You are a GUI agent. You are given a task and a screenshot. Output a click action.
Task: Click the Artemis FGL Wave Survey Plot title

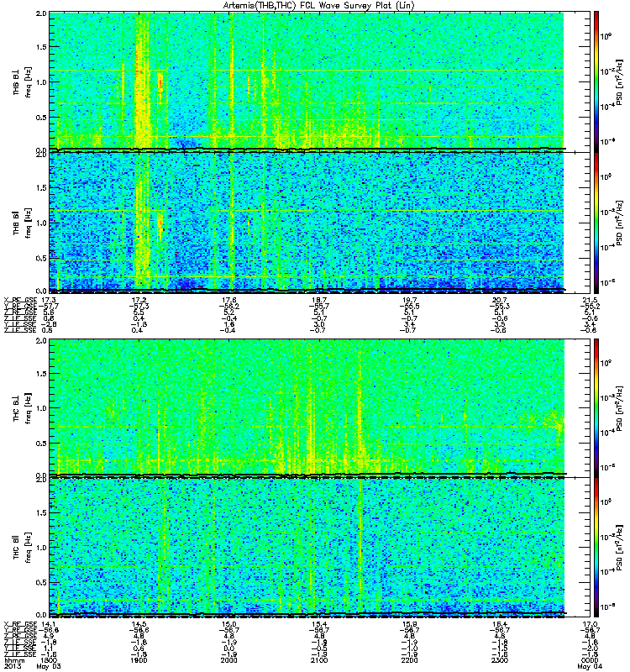319,5
